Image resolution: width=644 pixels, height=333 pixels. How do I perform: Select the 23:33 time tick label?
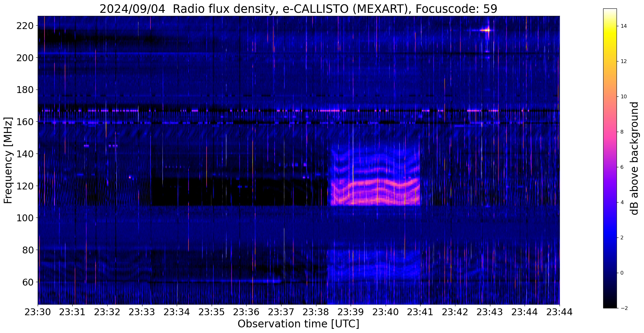pyautogui.click(x=142, y=312)
